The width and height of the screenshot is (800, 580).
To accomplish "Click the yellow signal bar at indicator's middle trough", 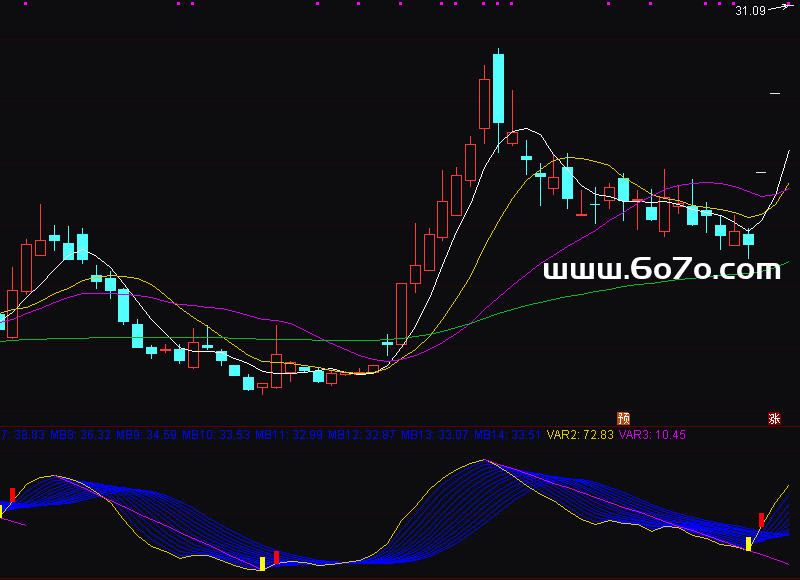I will (262, 563).
